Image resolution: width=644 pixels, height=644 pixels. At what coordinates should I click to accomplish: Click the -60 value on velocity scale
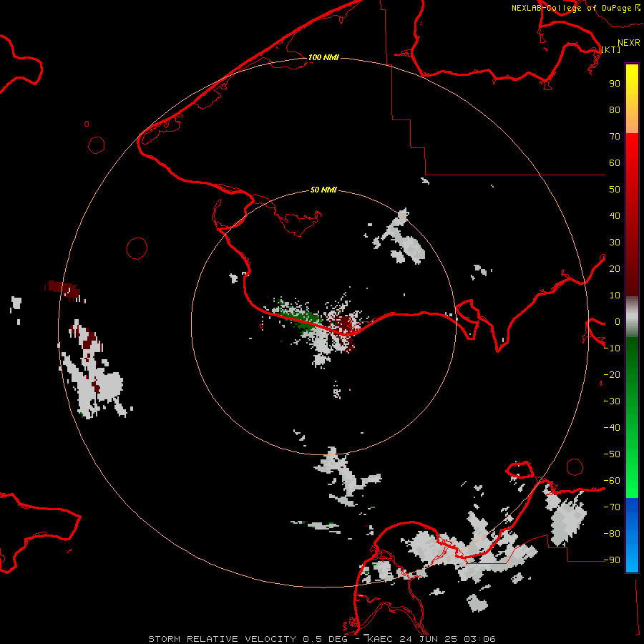(x=612, y=481)
